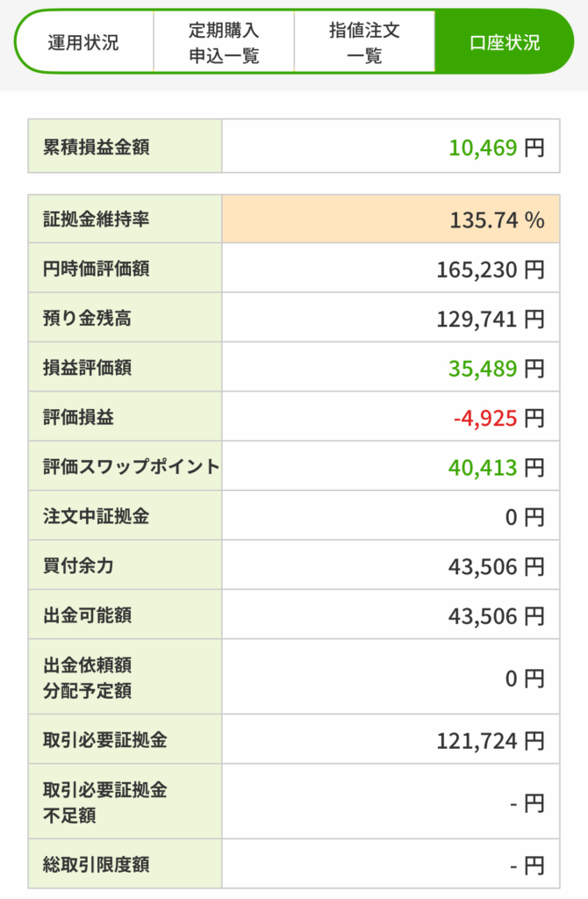Image resolution: width=588 pixels, height=899 pixels.
Task: Select the 出金可能額 label cell
Action: point(125,615)
